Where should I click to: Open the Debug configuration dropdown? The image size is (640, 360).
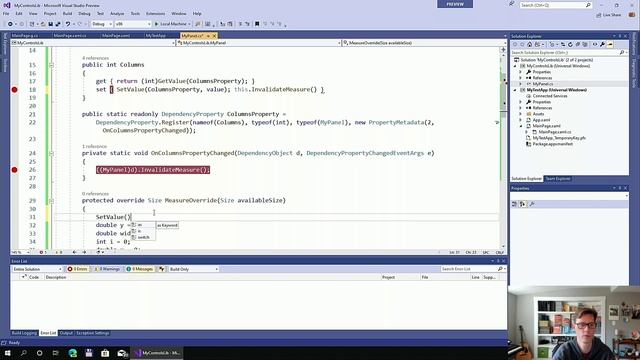[x=102, y=24]
